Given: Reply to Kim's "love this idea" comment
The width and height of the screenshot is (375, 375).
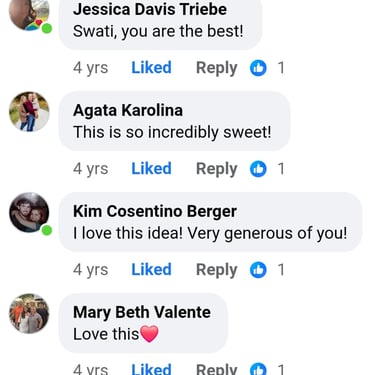Looking at the screenshot, I should (x=217, y=270).
